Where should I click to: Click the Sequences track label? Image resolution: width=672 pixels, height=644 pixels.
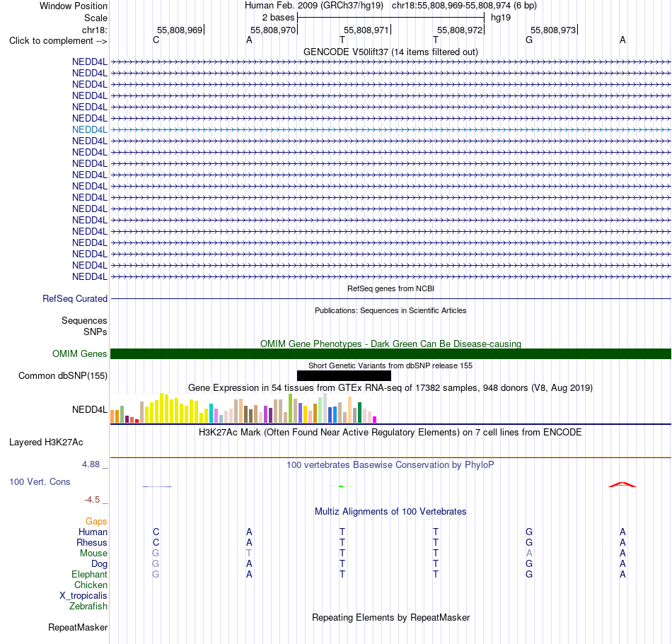pos(84,320)
